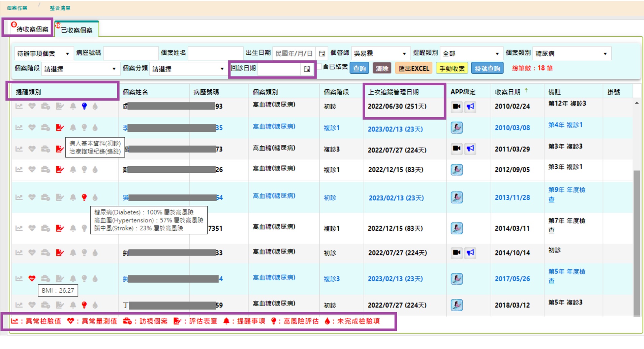This screenshot has height=349, width=644.
Task: Open the 個案作業 breadcrumb item
Action: 17,8
